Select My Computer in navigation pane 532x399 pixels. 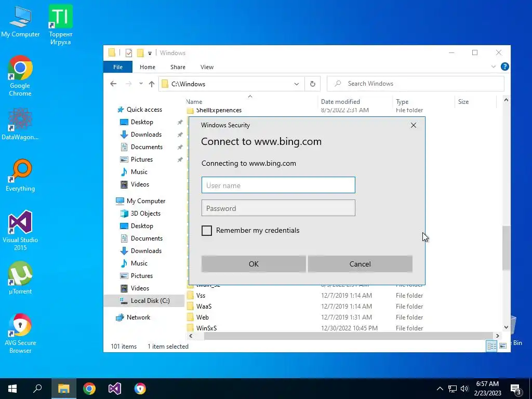point(146,201)
